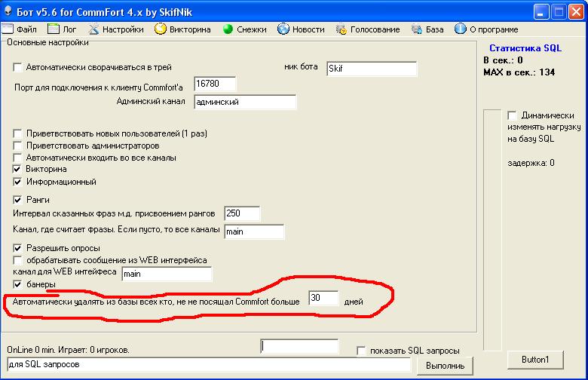The width and height of the screenshot is (588, 380).
Task: Open the Файл menu icon
Action: tap(7, 29)
